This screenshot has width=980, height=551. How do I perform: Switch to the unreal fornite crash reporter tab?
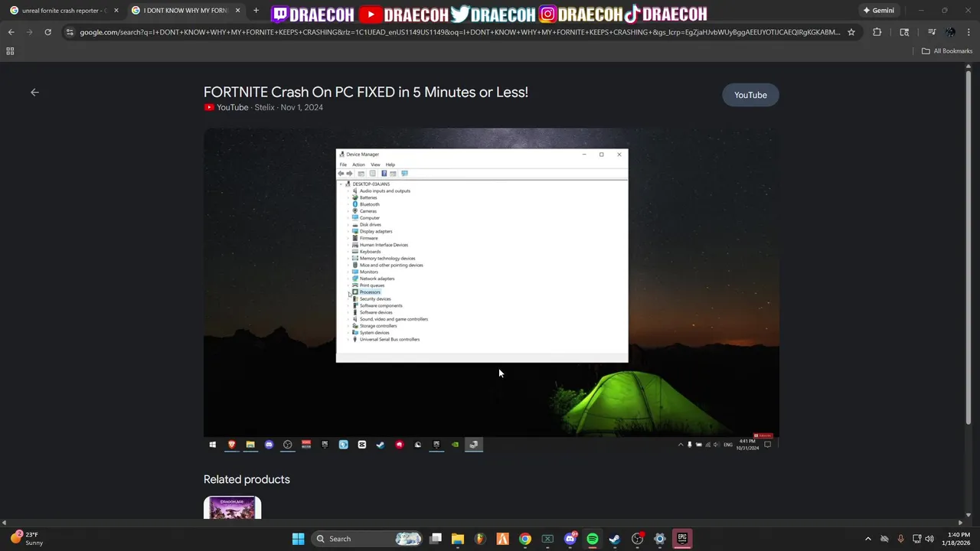pyautogui.click(x=64, y=11)
